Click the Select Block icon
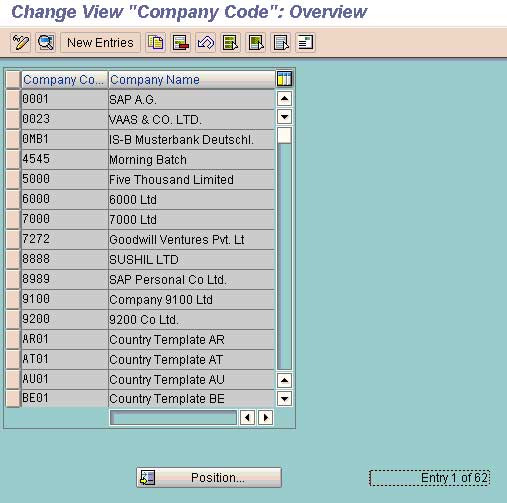 (x=256, y=42)
